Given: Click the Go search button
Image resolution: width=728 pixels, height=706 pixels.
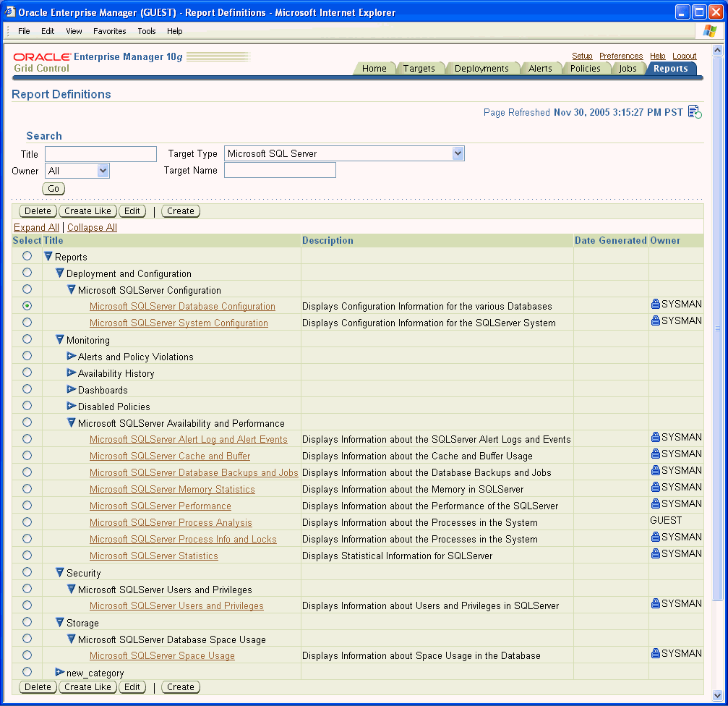Looking at the screenshot, I should click(x=53, y=189).
